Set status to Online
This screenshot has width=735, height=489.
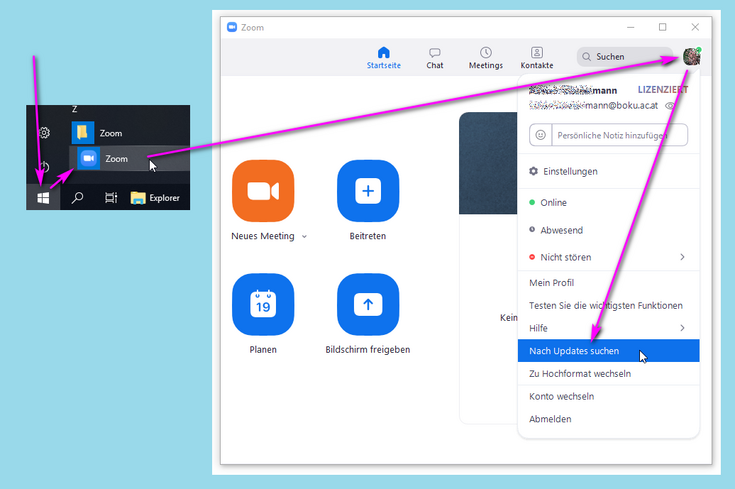pos(608,203)
